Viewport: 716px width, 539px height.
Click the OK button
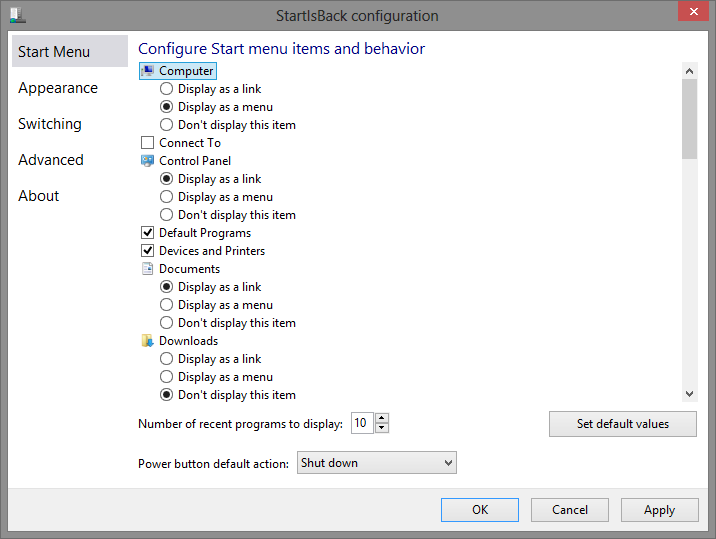coord(480,510)
